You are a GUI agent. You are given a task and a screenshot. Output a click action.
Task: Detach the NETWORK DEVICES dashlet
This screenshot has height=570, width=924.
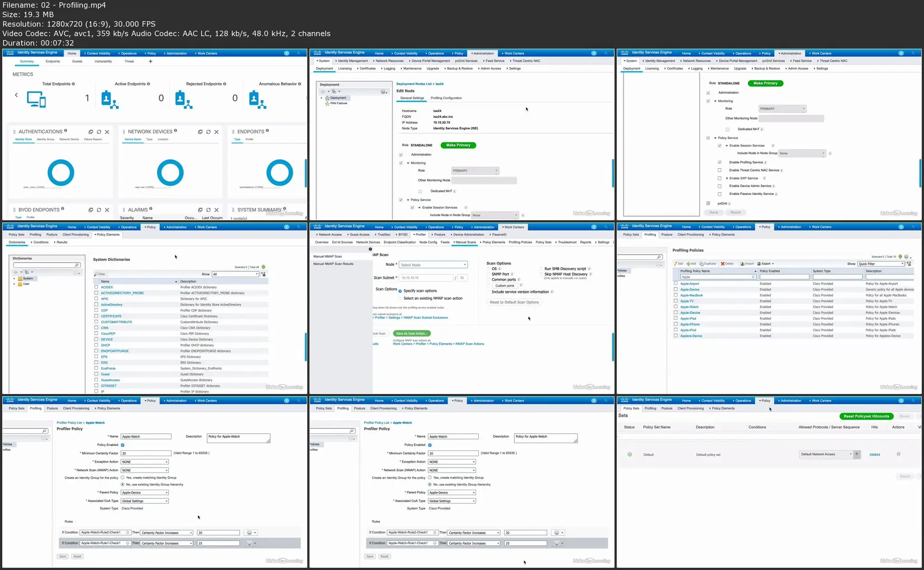click(200, 132)
